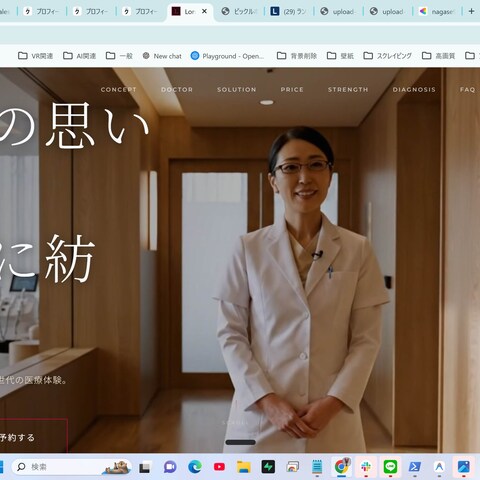
Task: Click the doctor in white coat image
Action: [x=302, y=289]
